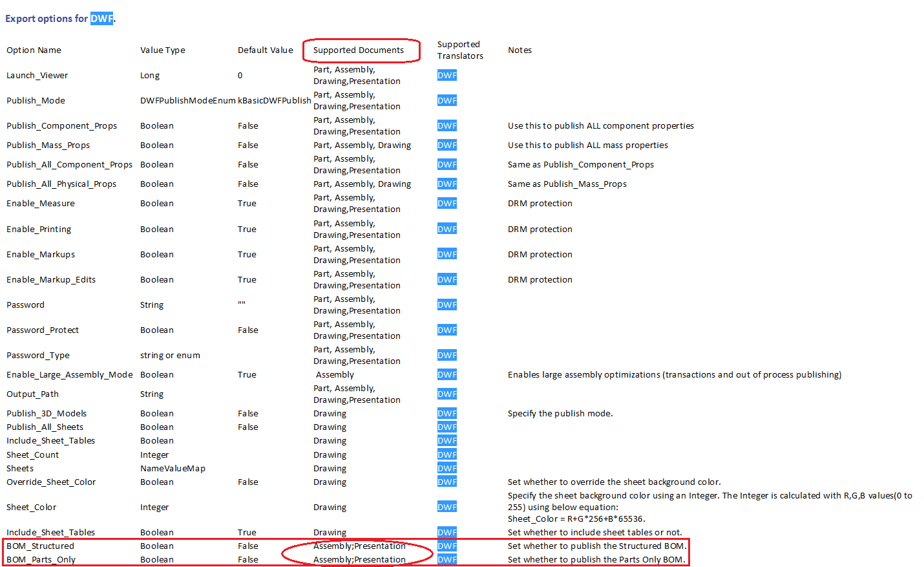Click the 'Enable_Large_Assembly_Mode' option
This screenshot has width=924, height=567.
click(x=69, y=375)
